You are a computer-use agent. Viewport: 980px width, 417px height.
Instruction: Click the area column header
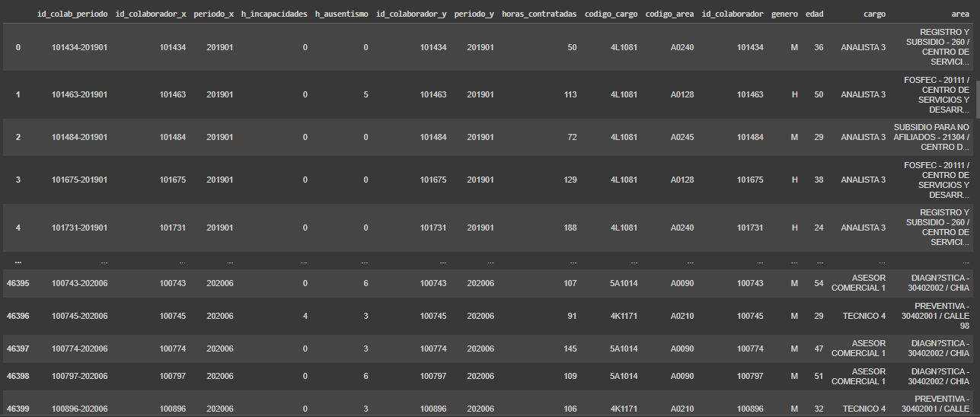click(960, 14)
